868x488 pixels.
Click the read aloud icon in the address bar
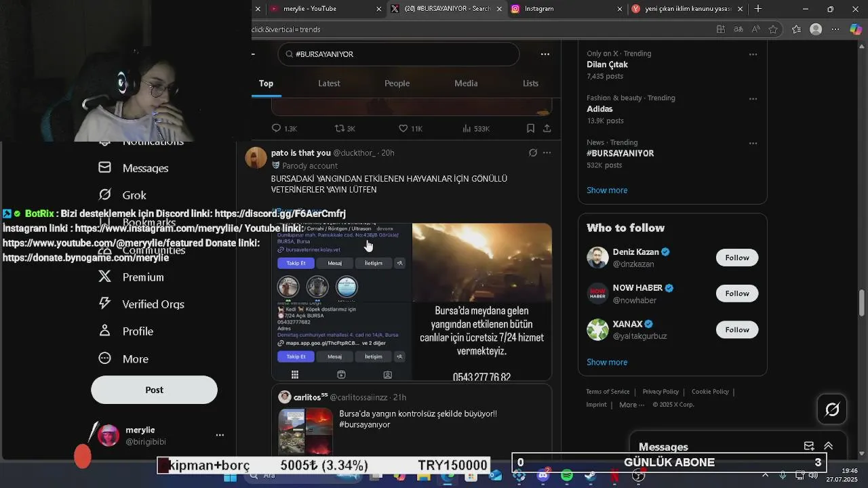[x=755, y=29]
